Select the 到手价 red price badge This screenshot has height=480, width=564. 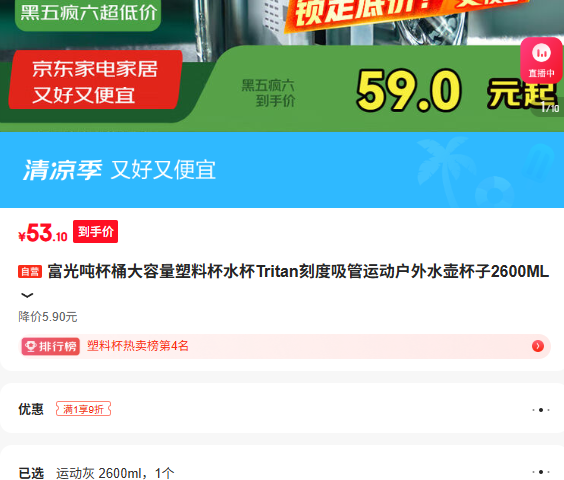pyautogui.click(x=95, y=231)
